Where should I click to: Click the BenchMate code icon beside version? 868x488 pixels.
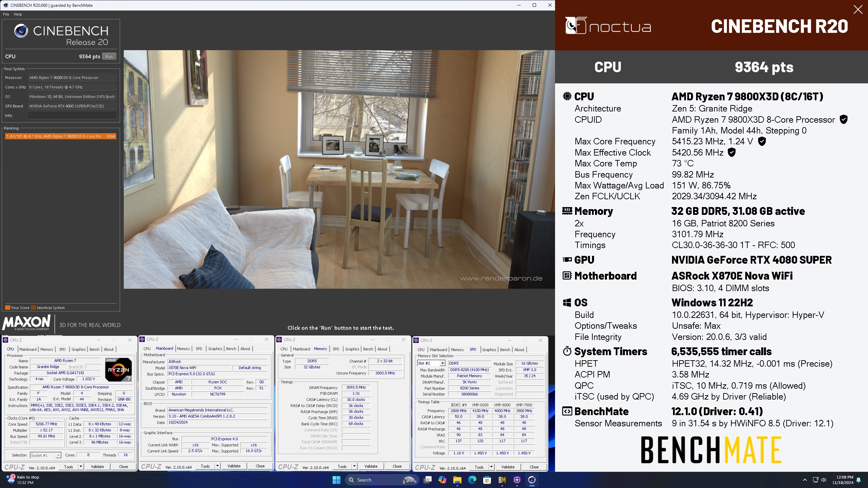point(567,411)
